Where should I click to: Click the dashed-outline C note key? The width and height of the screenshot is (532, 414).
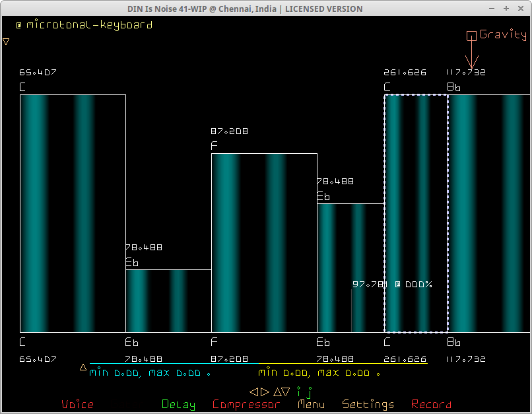[x=416, y=213]
